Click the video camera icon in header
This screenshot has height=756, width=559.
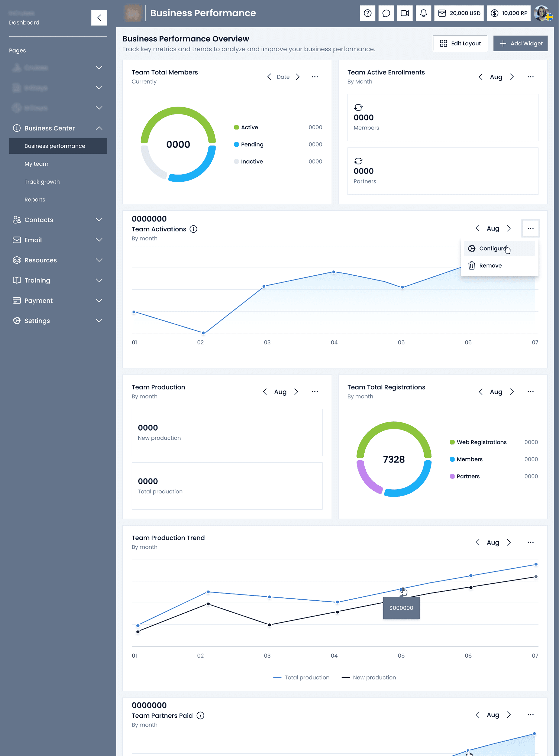click(405, 13)
